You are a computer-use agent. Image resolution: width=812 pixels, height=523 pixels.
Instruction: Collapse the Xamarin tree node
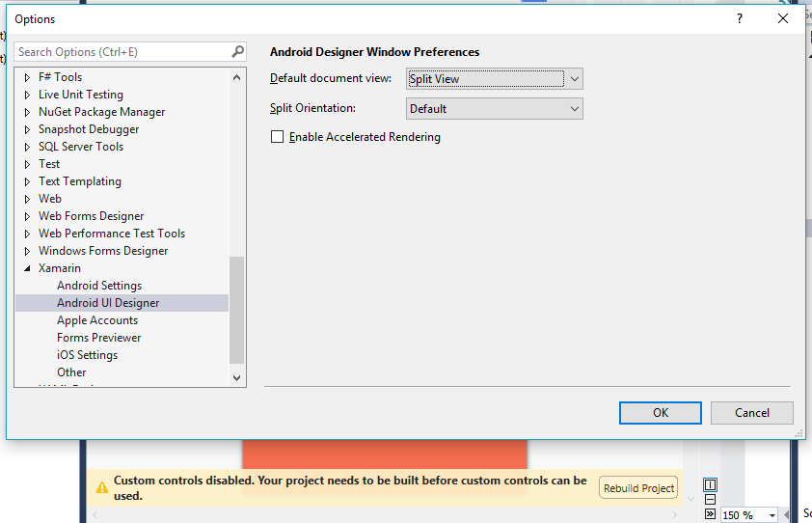coord(27,268)
